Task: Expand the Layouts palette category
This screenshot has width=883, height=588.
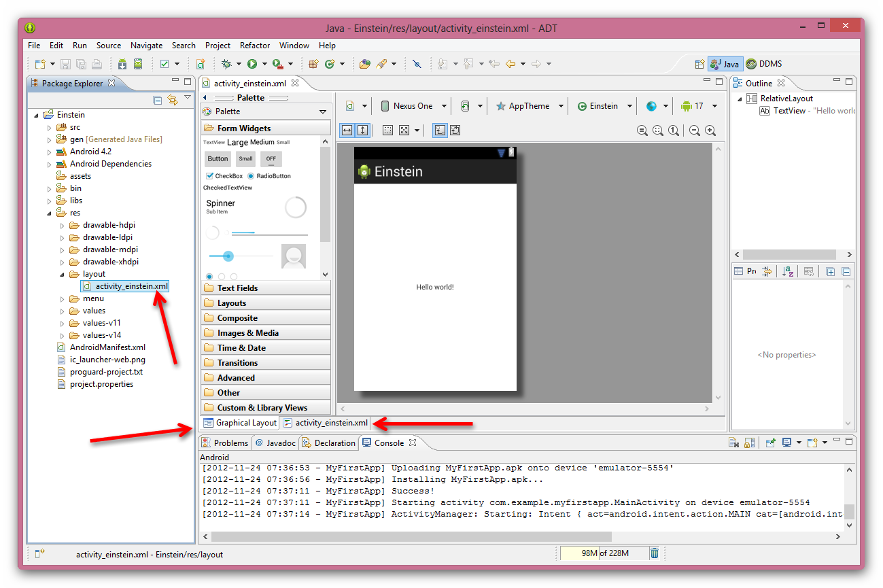Action: [266, 303]
